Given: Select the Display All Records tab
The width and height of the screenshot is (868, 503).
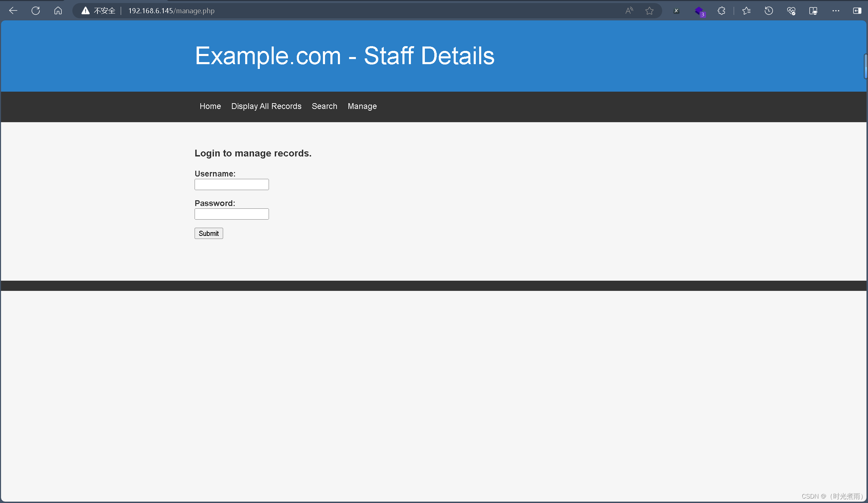Looking at the screenshot, I should tap(266, 106).
